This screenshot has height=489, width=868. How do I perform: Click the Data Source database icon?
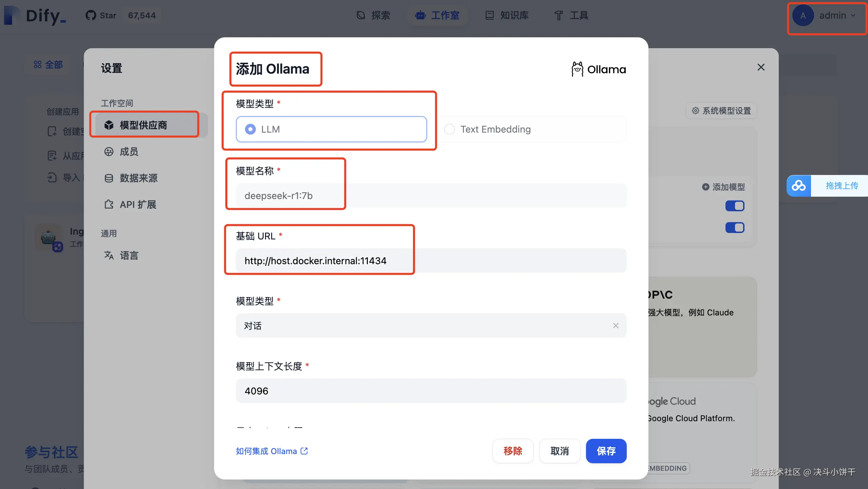tap(109, 178)
